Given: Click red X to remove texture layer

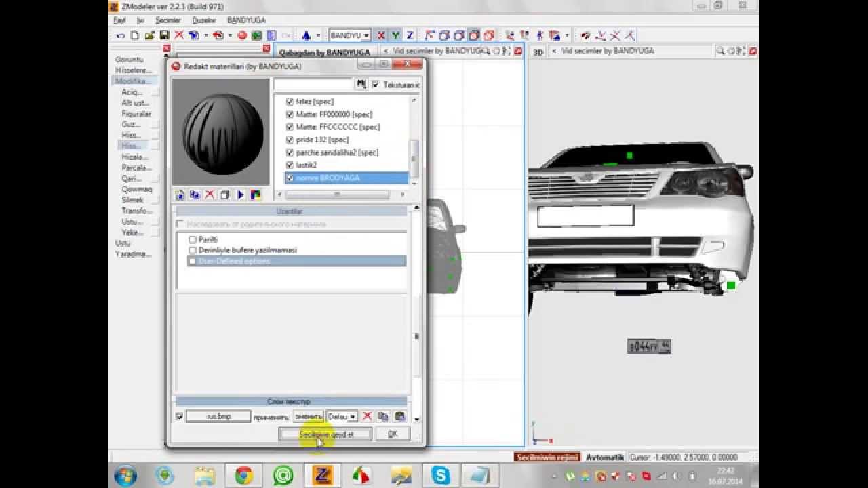Looking at the screenshot, I should pos(368,416).
